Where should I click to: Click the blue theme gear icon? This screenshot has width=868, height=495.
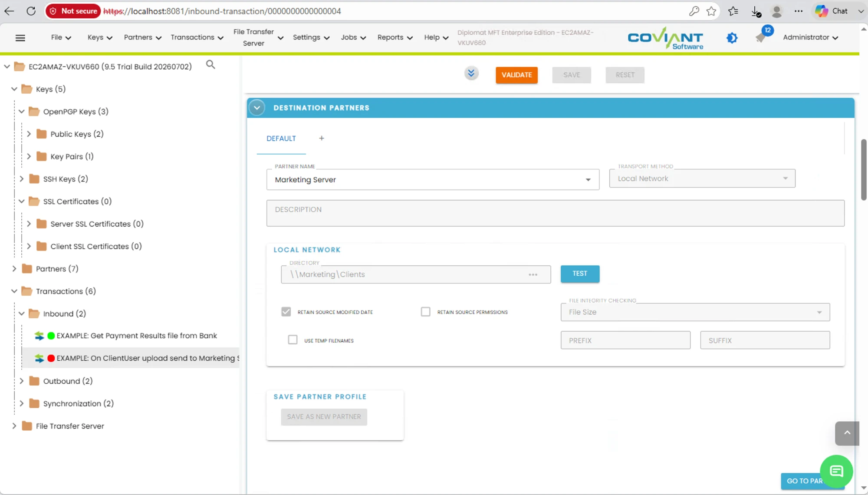(732, 38)
